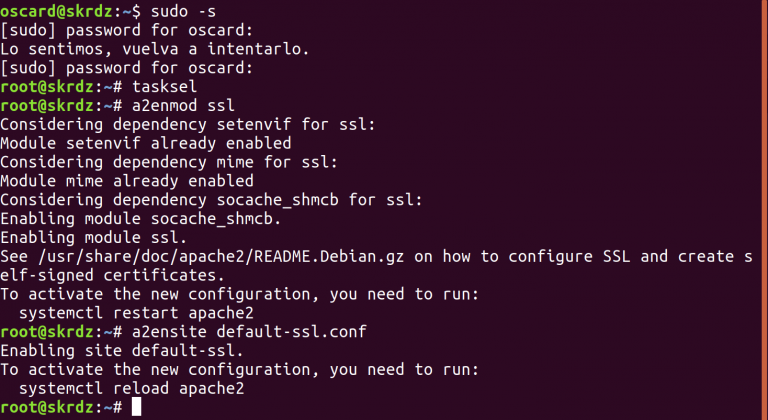Image resolution: width=768 pixels, height=420 pixels.
Task: Click the final 'root@skrdz' prompt
Action: point(47,407)
